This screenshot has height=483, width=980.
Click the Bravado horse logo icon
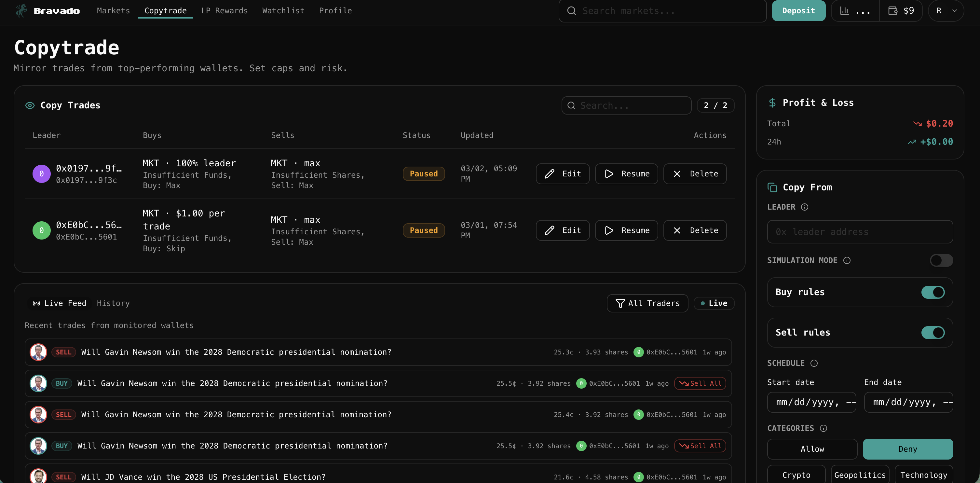pos(21,11)
